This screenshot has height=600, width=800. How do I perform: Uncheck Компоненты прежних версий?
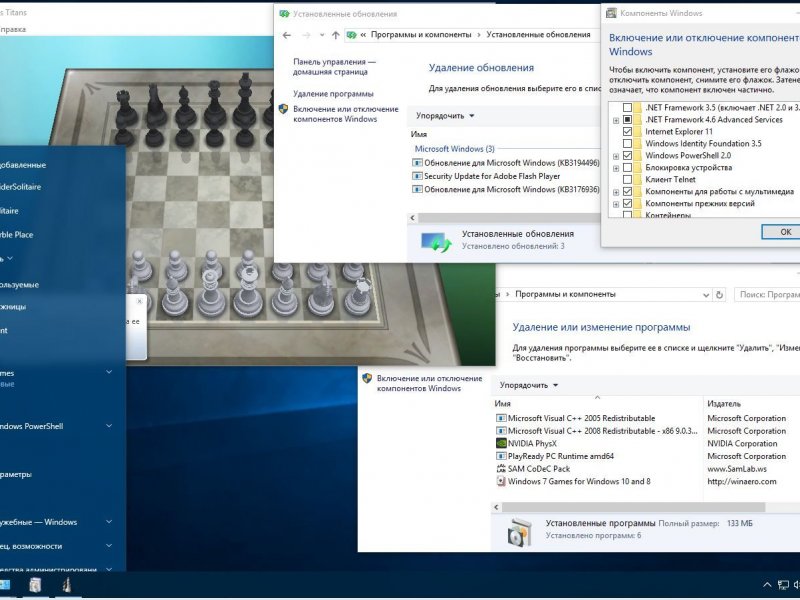tap(628, 204)
